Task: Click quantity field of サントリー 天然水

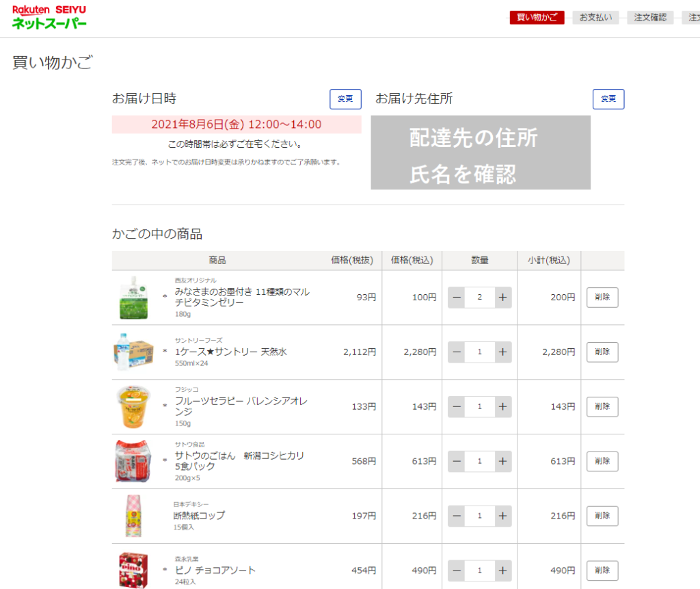Action: coord(480,352)
